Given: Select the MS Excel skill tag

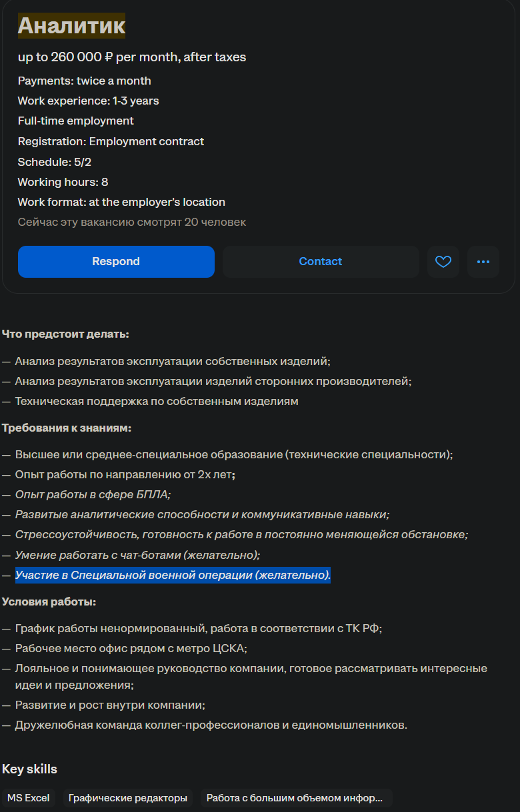Looking at the screenshot, I should 29,798.
